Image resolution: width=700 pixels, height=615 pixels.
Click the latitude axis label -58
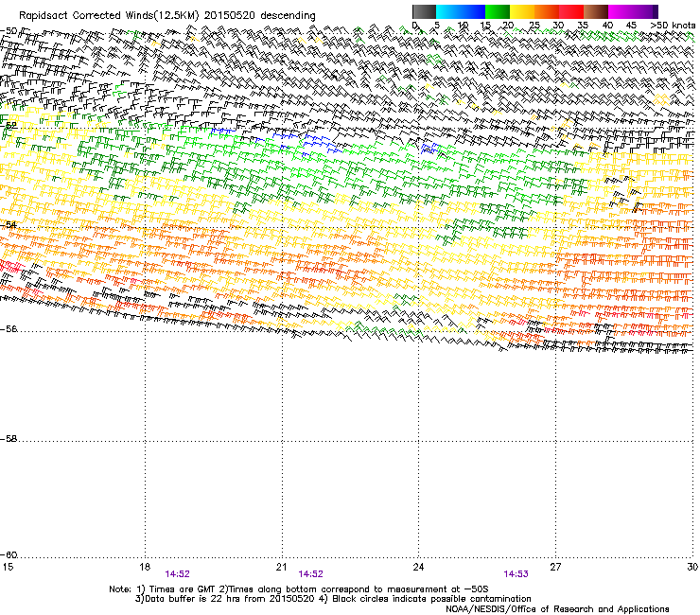[9, 439]
